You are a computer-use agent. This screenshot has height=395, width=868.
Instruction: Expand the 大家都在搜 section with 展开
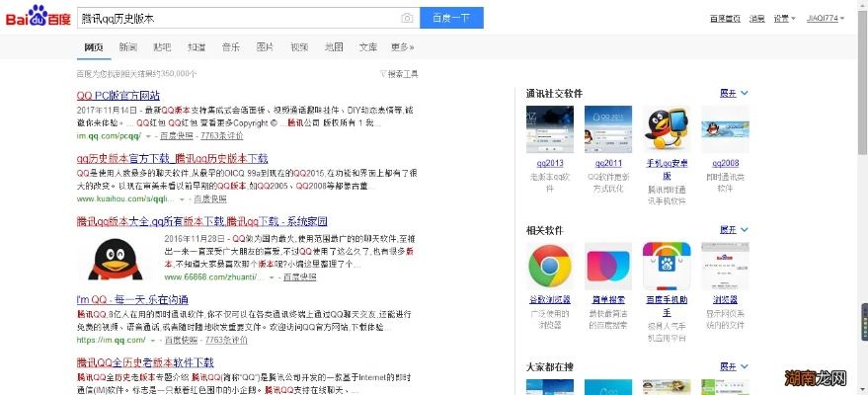click(x=734, y=366)
